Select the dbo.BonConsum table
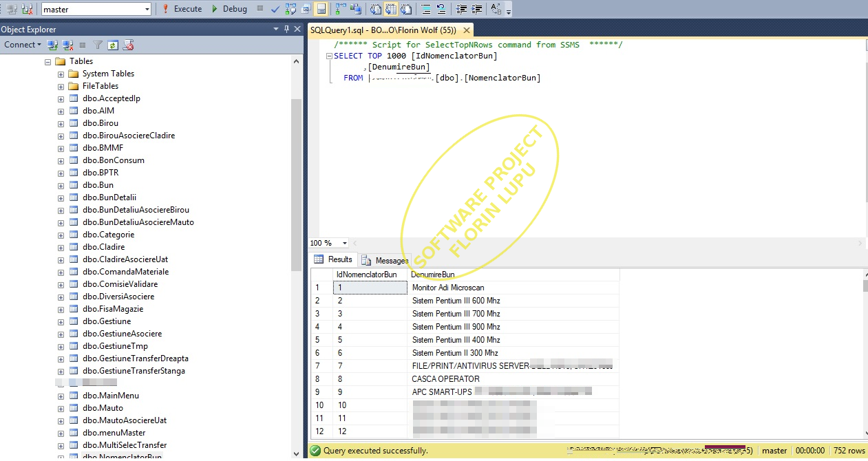Screen dimensions: 868x461 pos(114,160)
